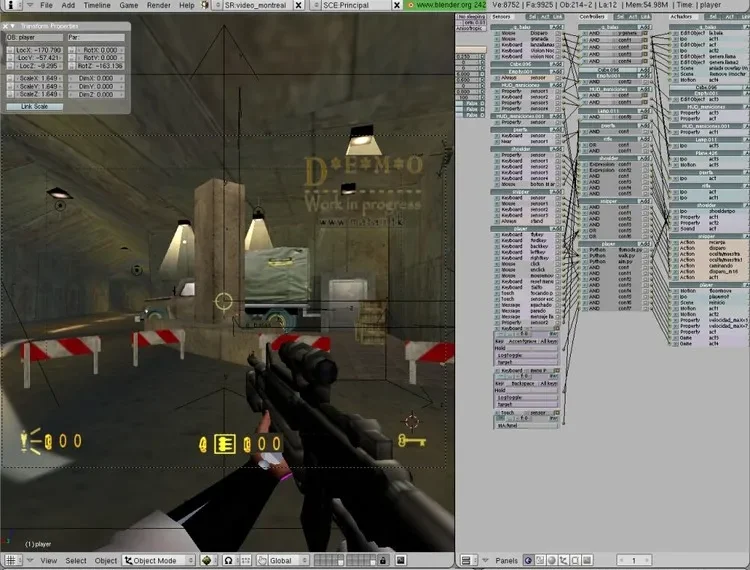Open the Object Mode dropdown
Image resolution: width=750 pixels, height=570 pixels.
[159, 561]
